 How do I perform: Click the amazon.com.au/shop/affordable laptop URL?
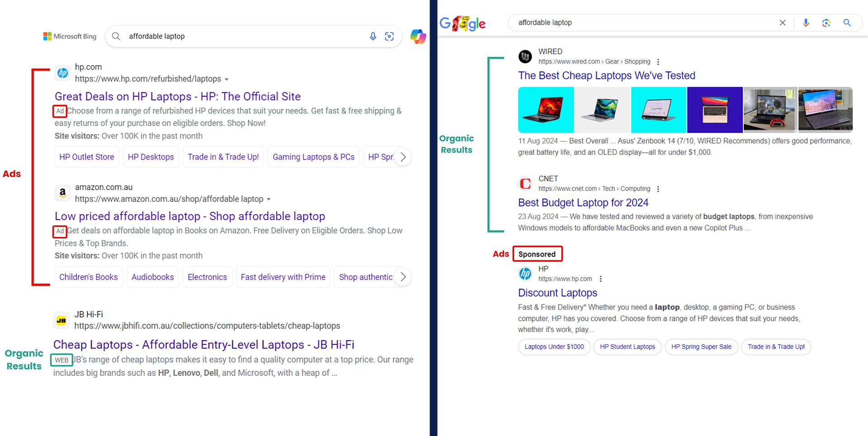pos(169,199)
